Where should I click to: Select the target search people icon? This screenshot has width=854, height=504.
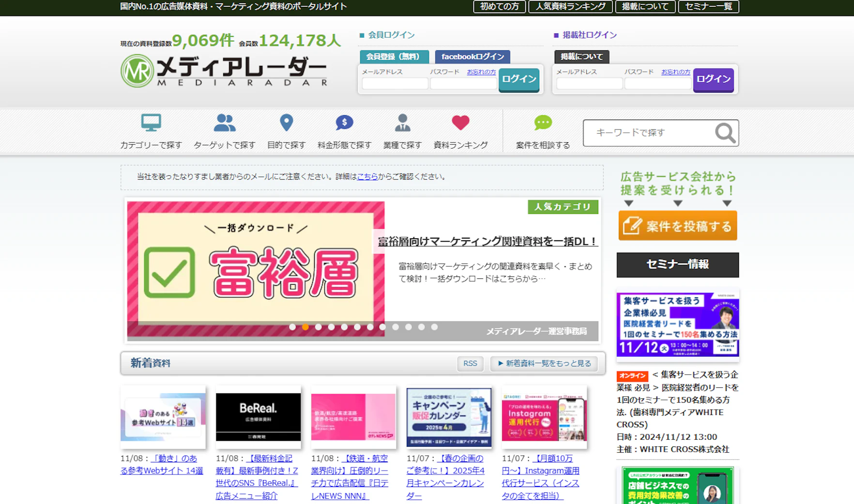(225, 122)
